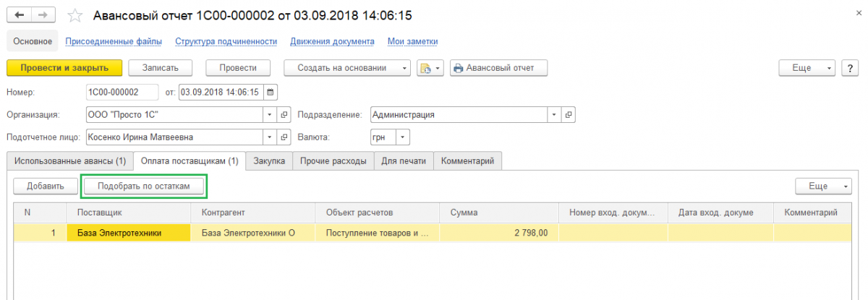The width and height of the screenshot is (868, 300).
Task: Click Сумма column header
Action: (x=499, y=213)
